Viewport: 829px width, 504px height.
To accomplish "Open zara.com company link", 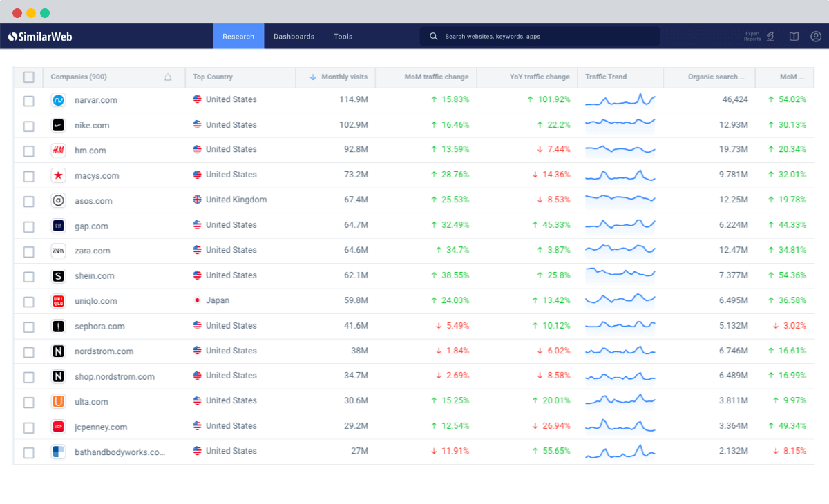I will click(x=93, y=251).
